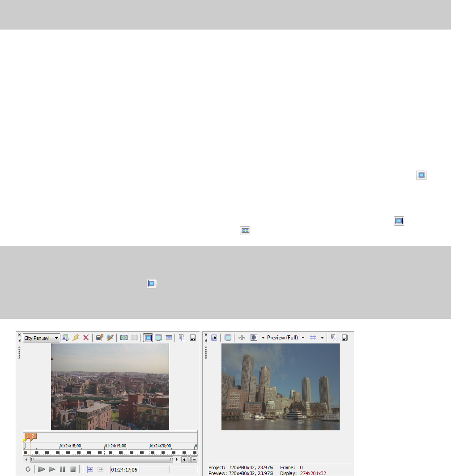Click the 01:24:17;06 timecode field
Screen dimensions: 451x476
[124, 470]
